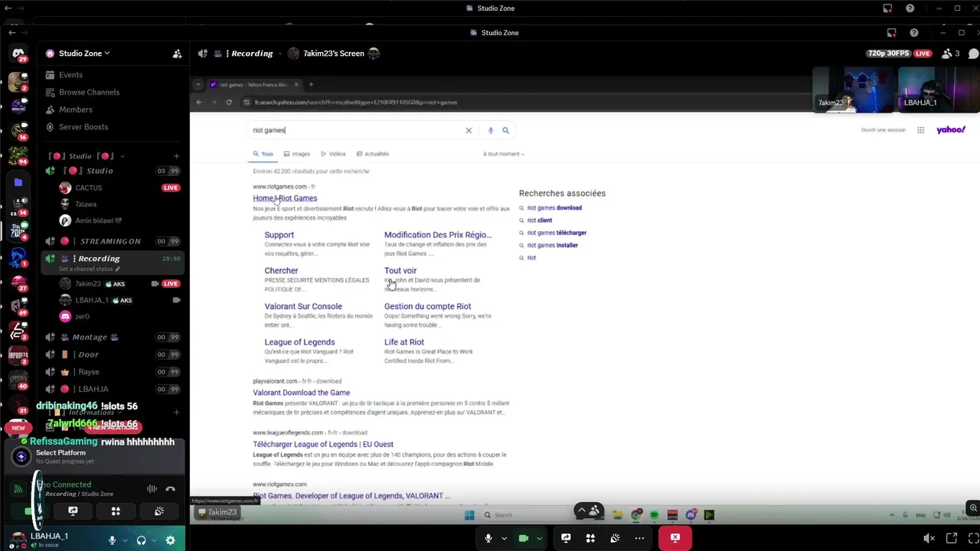
Task: Click Share Your Screen in voice panel
Action: coord(73,511)
